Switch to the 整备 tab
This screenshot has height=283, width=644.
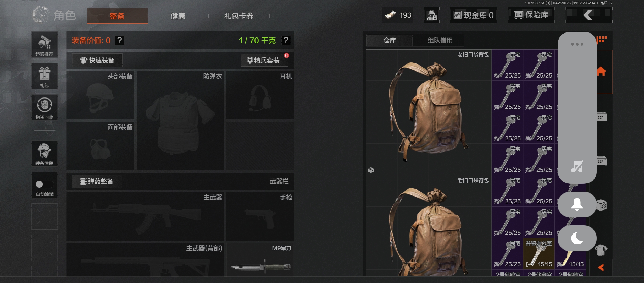pyautogui.click(x=117, y=16)
